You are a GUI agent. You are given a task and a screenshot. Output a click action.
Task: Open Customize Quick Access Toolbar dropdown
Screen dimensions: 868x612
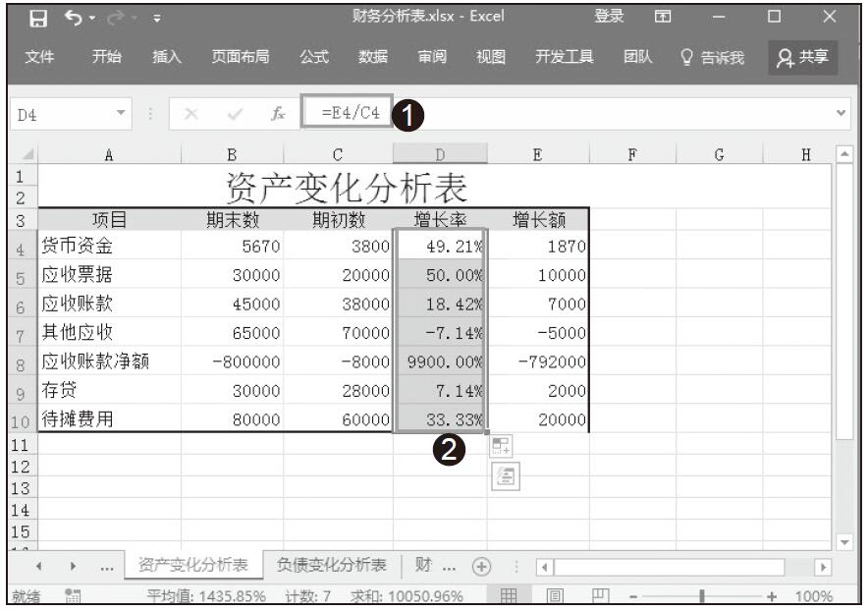(x=156, y=18)
